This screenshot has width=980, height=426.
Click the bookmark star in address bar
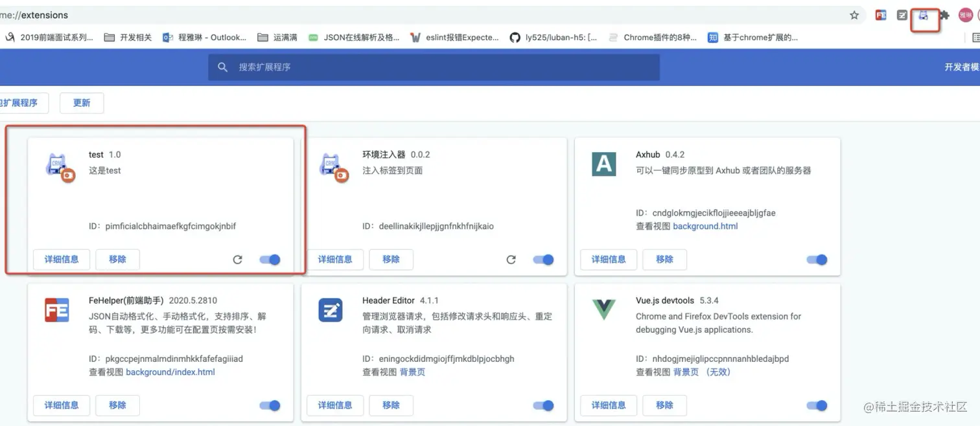pos(854,15)
